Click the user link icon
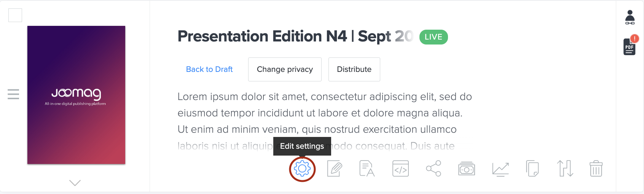 [630, 17]
